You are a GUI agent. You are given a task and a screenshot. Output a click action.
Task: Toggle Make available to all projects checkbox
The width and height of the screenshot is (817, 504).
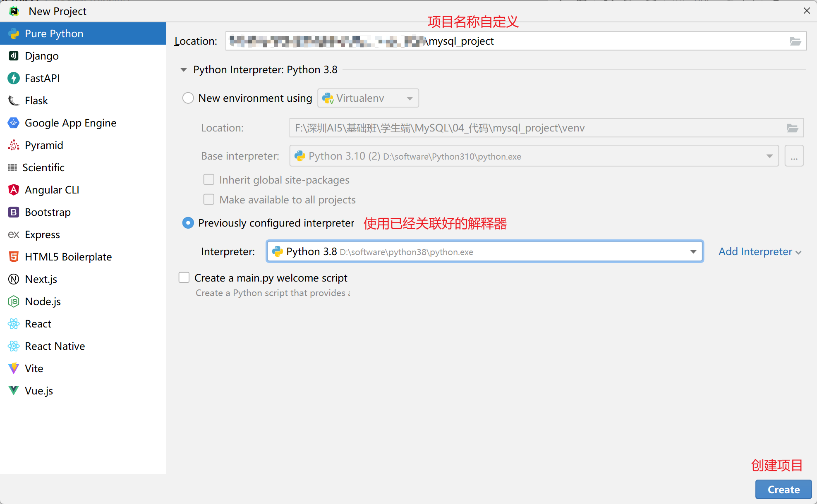point(209,200)
